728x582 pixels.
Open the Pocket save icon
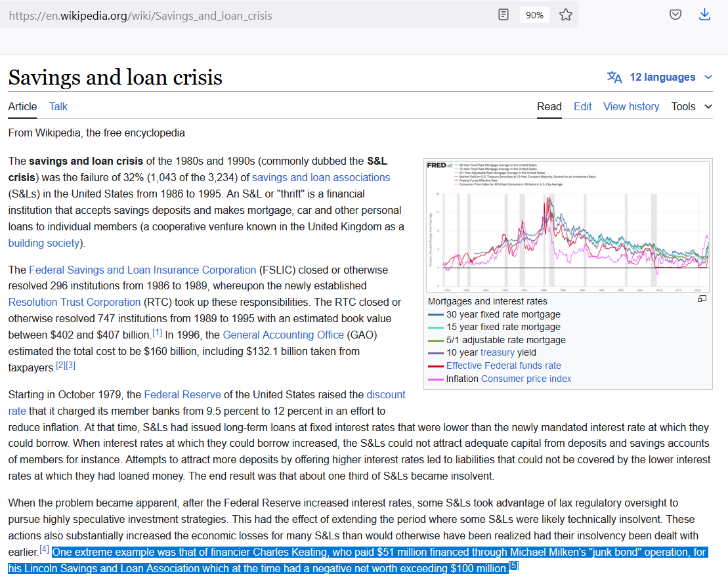[x=675, y=15]
